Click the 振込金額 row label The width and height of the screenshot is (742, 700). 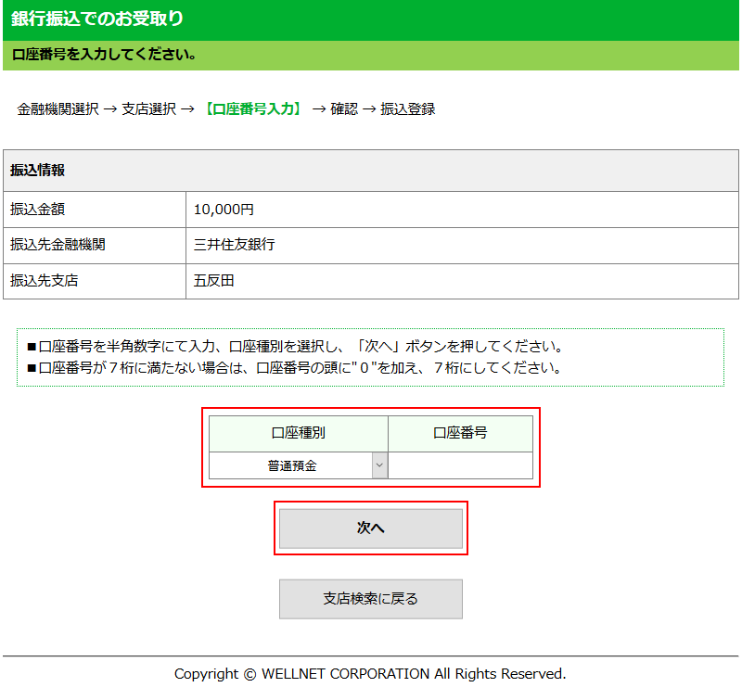click(37, 210)
